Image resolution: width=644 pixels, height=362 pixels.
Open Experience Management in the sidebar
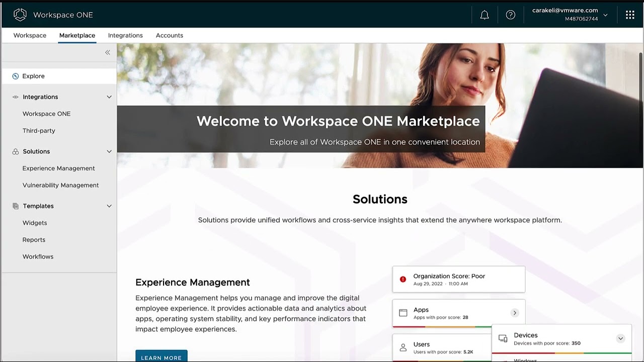point(58,168)
